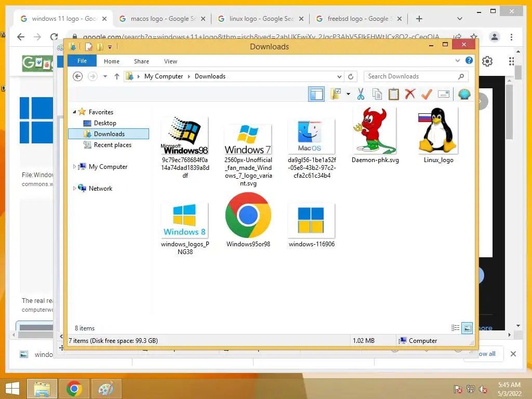Select the MacOS logo file
This screenshot has width=532, height=399.
point(312,149)
